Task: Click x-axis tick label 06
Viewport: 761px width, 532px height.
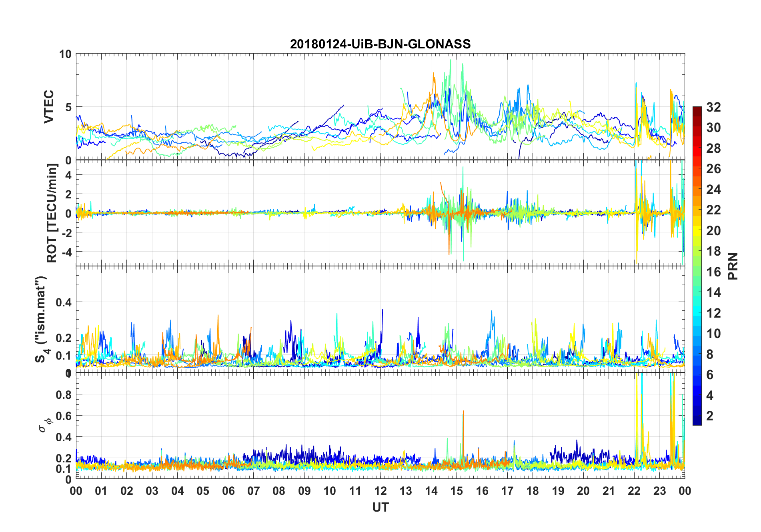Action: (x=228, y=491)
